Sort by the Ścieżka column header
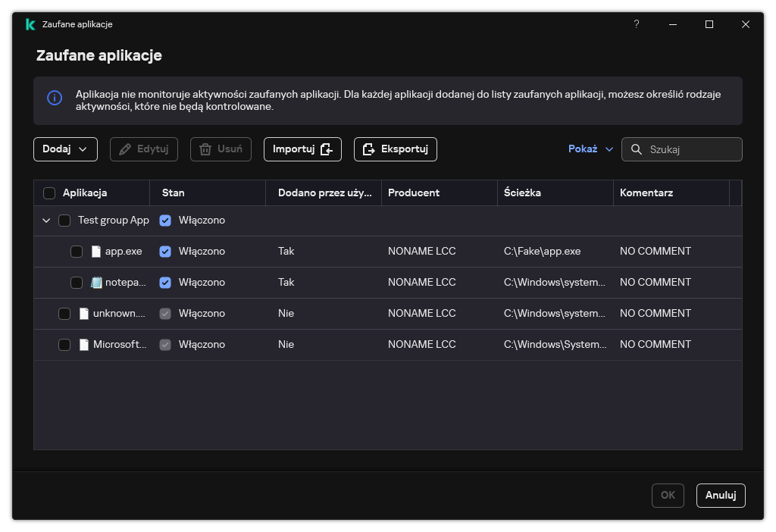The image size is (776, 532). pos(522,193)
